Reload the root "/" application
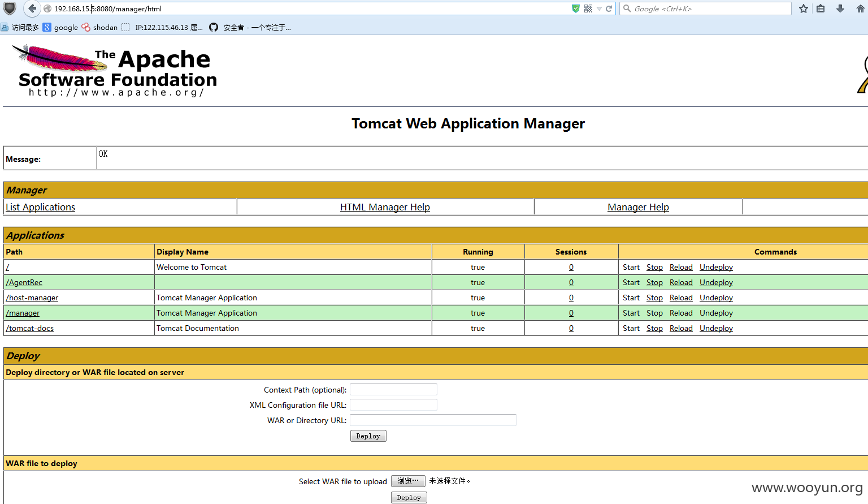The height and width of the screenshot is (504, 868). (x=681, y=267)
